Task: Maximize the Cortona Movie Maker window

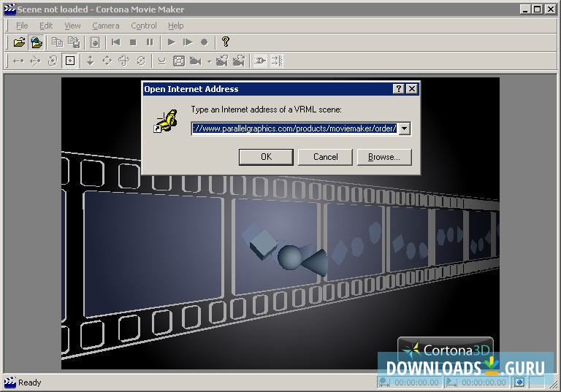Action: 537,9
